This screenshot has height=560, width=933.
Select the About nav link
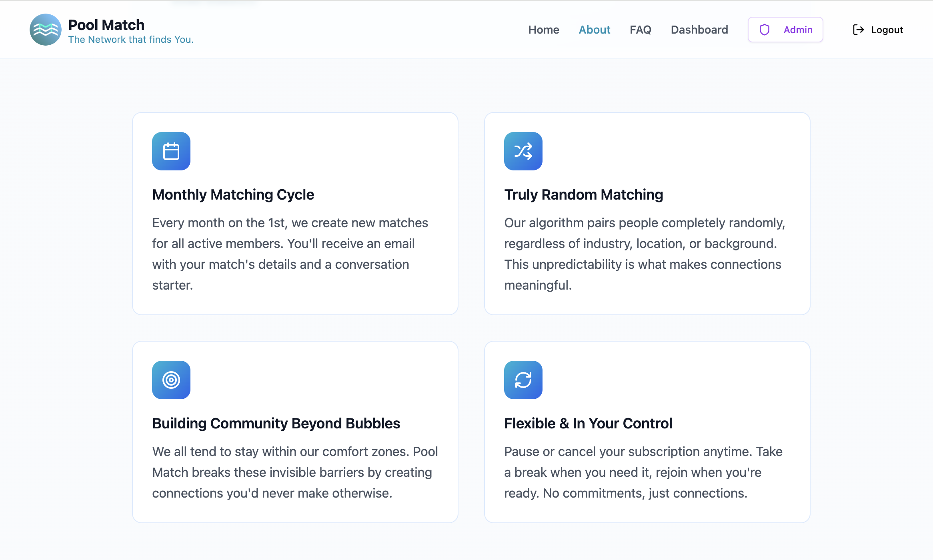pyautogui.click(x=594, y=30)
